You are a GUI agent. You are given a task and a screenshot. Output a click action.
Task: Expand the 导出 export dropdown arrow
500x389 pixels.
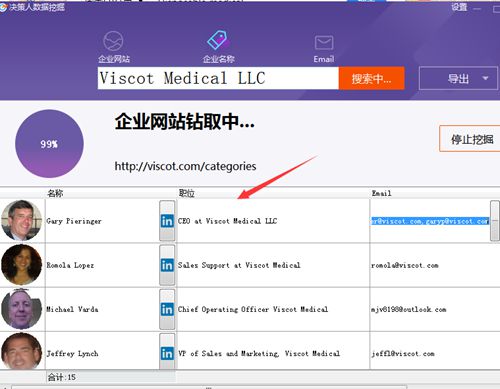coord(485,78)
